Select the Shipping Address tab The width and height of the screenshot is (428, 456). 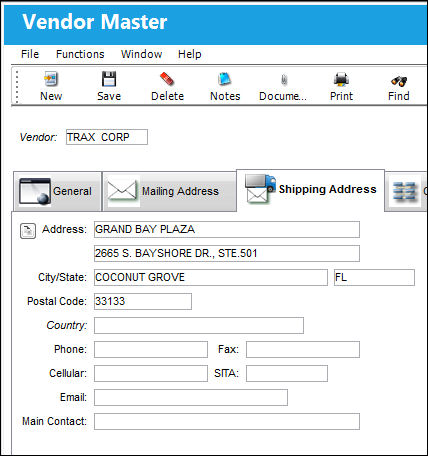click(x=311, y=190)
